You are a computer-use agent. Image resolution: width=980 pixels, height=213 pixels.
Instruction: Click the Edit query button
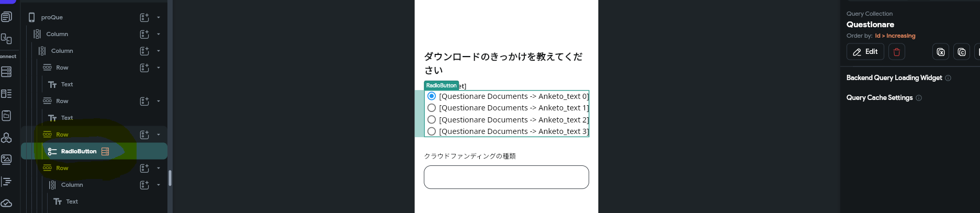[x=865, y=52]
